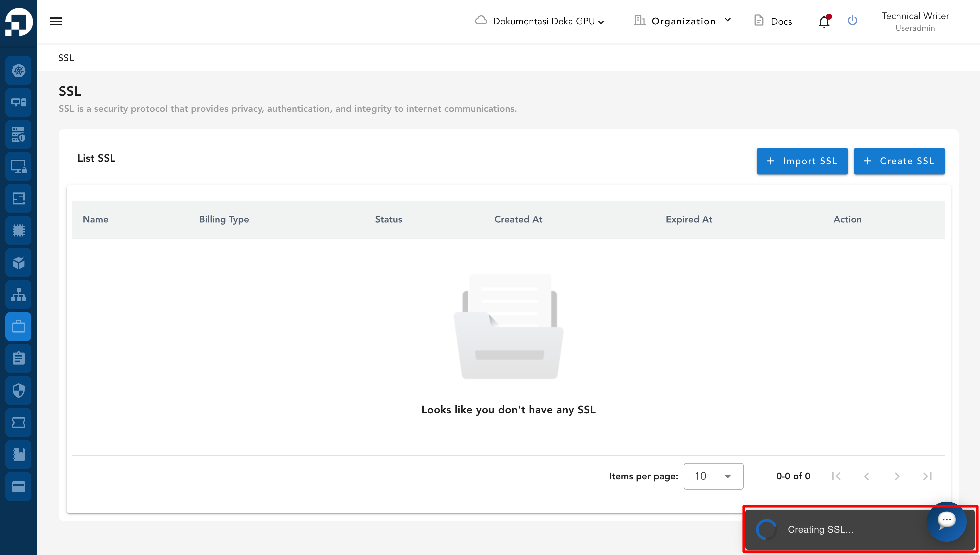Open the 3D cube sidebar icon

click(18, 262)
